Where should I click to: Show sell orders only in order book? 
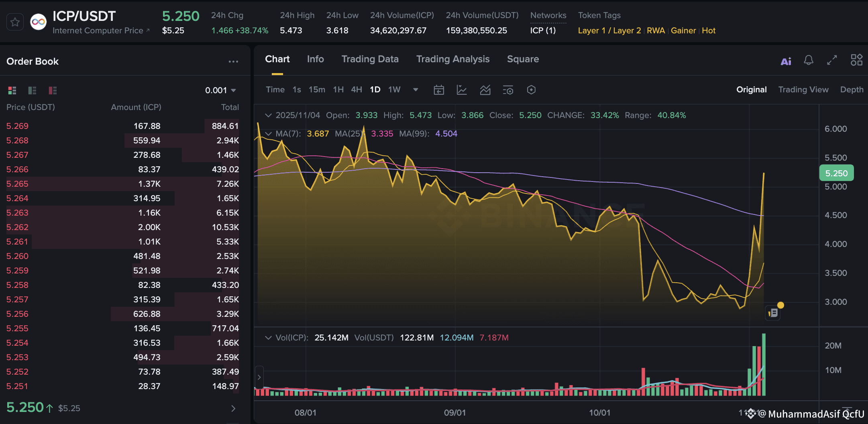53,90
